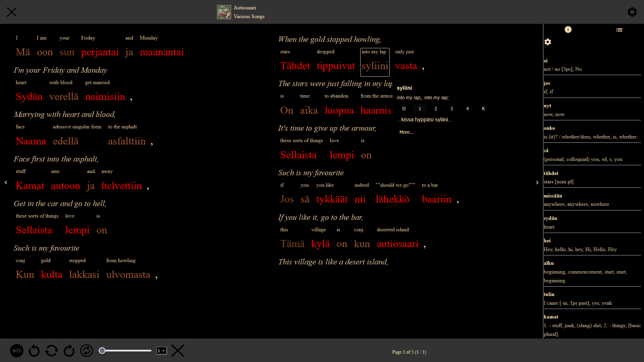Open settings gear in top-right corner
The height and width of the screenshot is (362, 644).
pyautogui.click(x=632, y=12)
